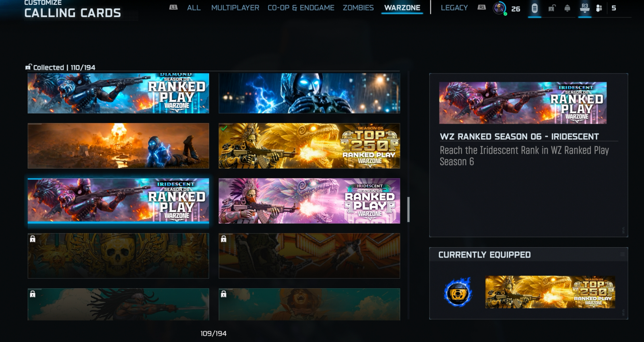Select the locked golden skull calling card
This screenshot has height=342, width=644.
118,256
